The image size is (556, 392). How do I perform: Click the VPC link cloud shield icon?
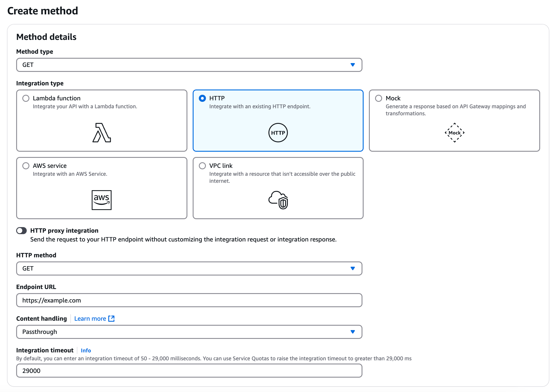[278, 200]
